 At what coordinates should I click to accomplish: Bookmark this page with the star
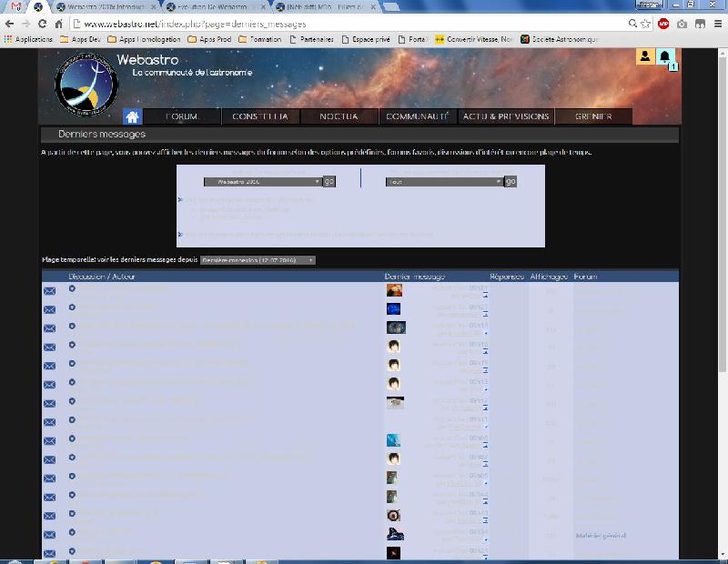point(645,24)
